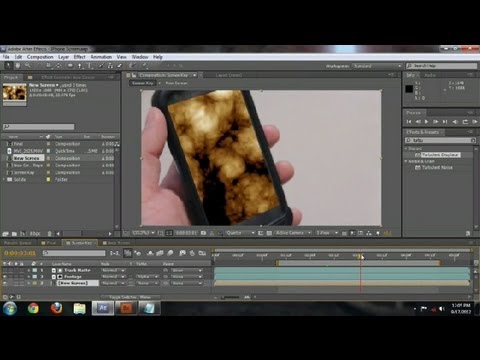Open Firefox from the taskbar
This screenshot has width=480, height=360.
[x=56, y=308]
